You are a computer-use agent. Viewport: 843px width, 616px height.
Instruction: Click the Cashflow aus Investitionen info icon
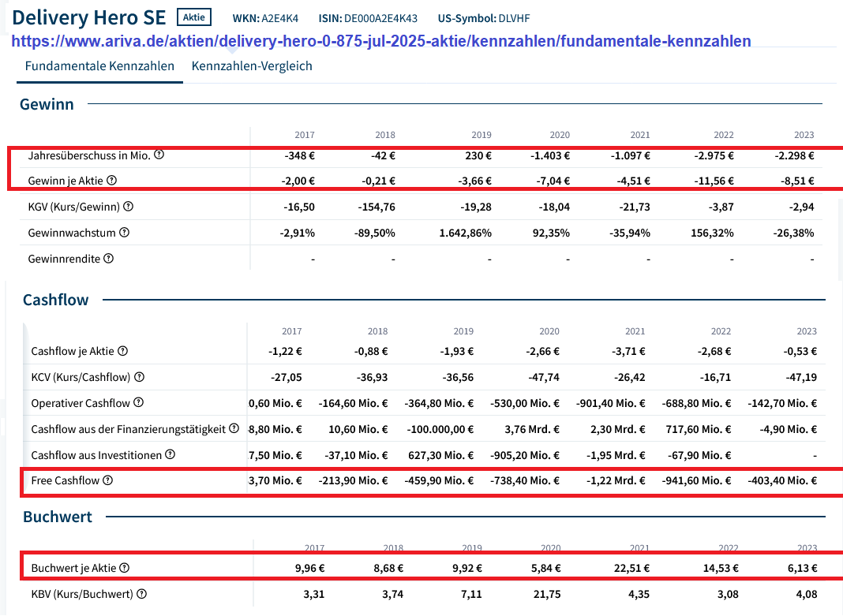coord(169,455)
